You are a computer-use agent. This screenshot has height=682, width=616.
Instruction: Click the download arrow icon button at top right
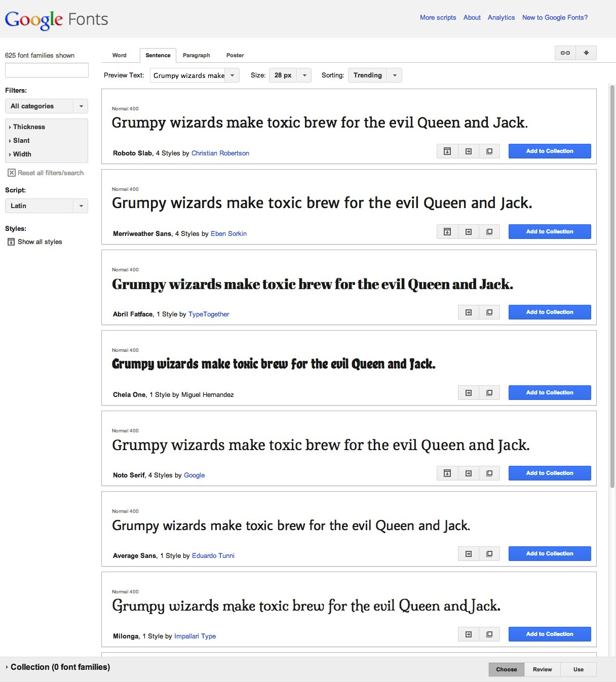click(586, 53)
